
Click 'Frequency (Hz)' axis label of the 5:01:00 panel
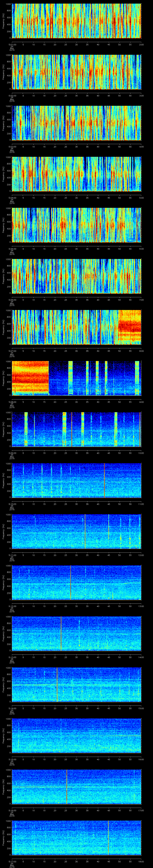click(x=3, y=21)
